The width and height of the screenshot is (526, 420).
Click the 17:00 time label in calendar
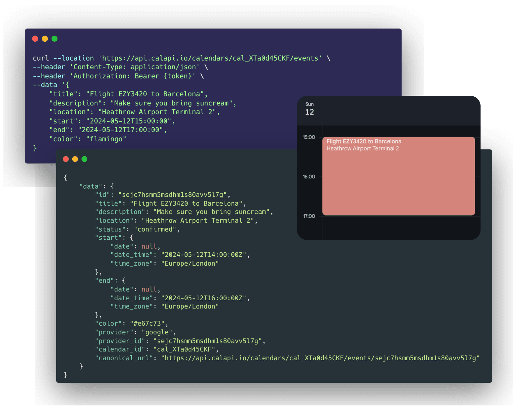click(309, 216)
